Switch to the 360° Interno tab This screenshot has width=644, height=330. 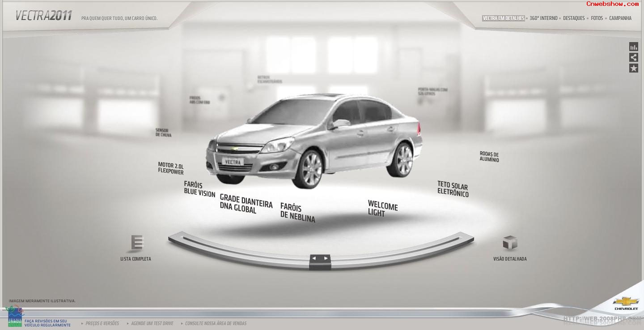click(543, 18)
